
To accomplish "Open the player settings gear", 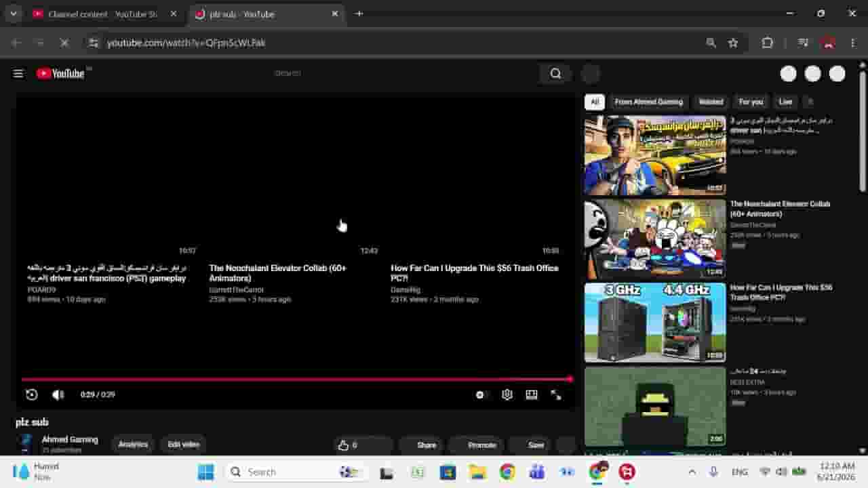I will [507, 394].
